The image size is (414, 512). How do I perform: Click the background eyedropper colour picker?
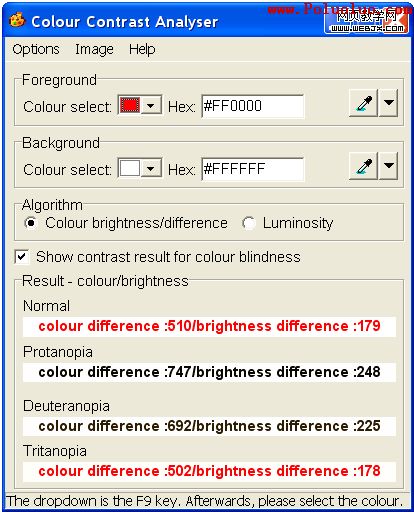tap(363, 166)
